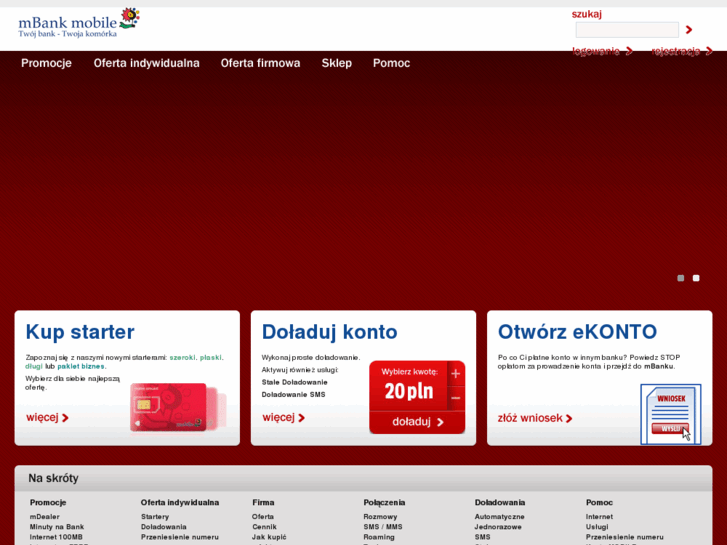
Task: Click the Otwórz eKONTO heading
Action: point(577,332)
